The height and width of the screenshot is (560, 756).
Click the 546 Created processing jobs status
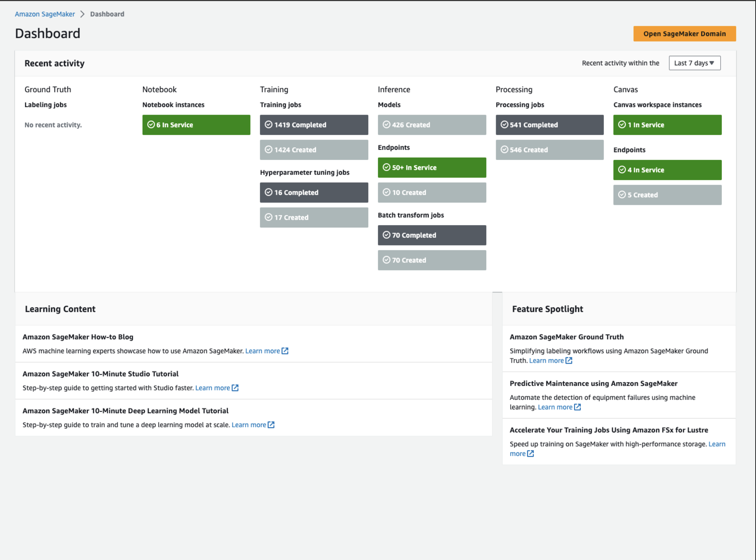550,149
